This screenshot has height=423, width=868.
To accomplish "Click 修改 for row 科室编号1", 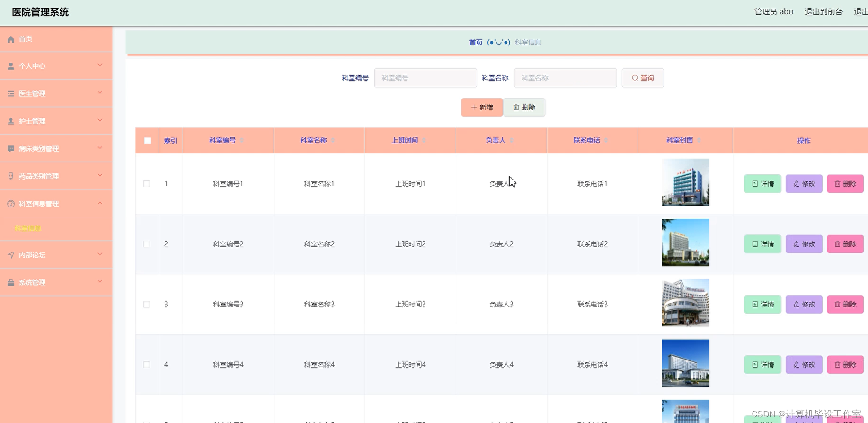I will coord(804,184).
